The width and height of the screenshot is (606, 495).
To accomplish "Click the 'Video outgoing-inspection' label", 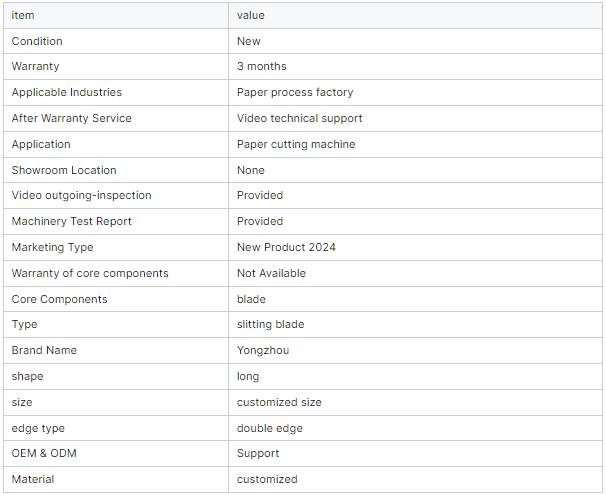I will pyautogui.click(x=82, y=196).
